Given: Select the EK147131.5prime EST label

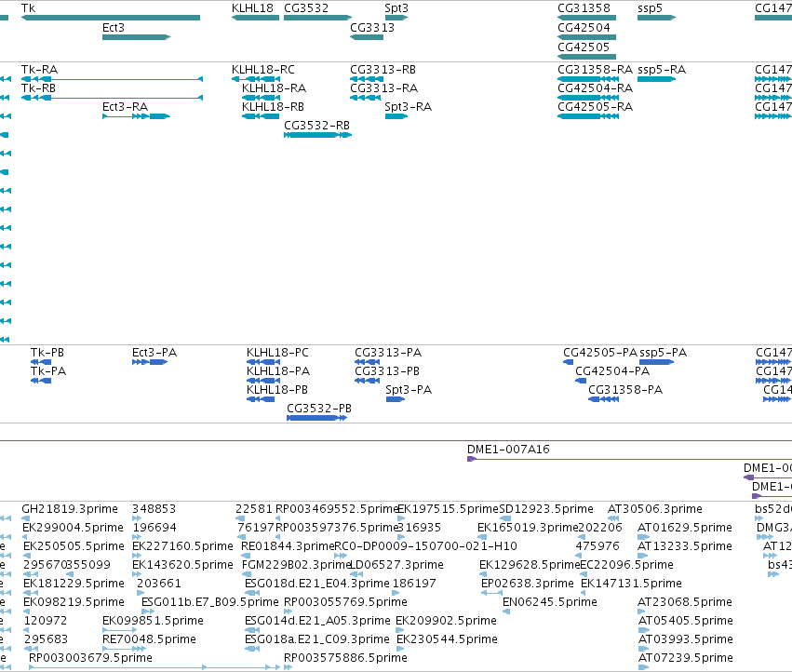Looking at the screenshot, I should 631,583.
